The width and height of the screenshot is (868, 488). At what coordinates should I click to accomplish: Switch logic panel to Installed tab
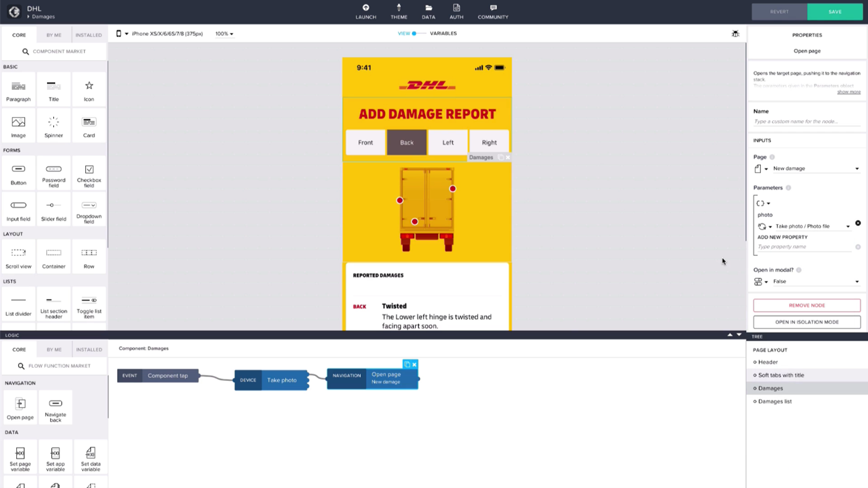pos(89,350)
